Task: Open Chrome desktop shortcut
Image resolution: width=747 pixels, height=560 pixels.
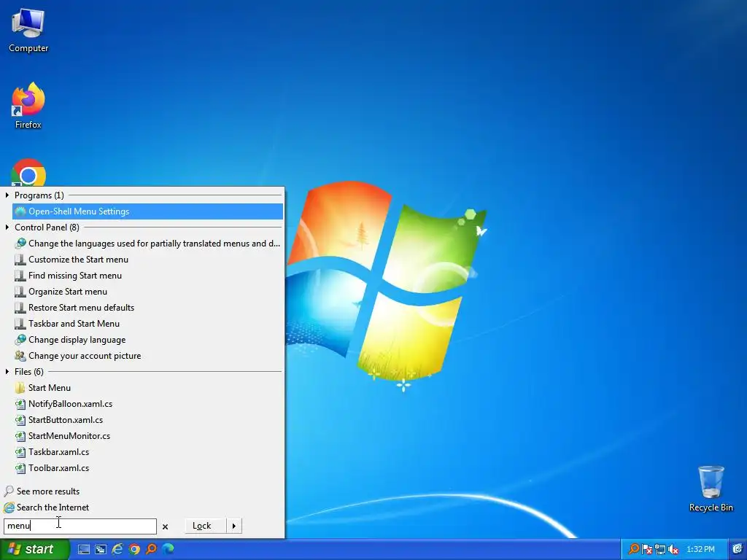Action: pos(28,172)
